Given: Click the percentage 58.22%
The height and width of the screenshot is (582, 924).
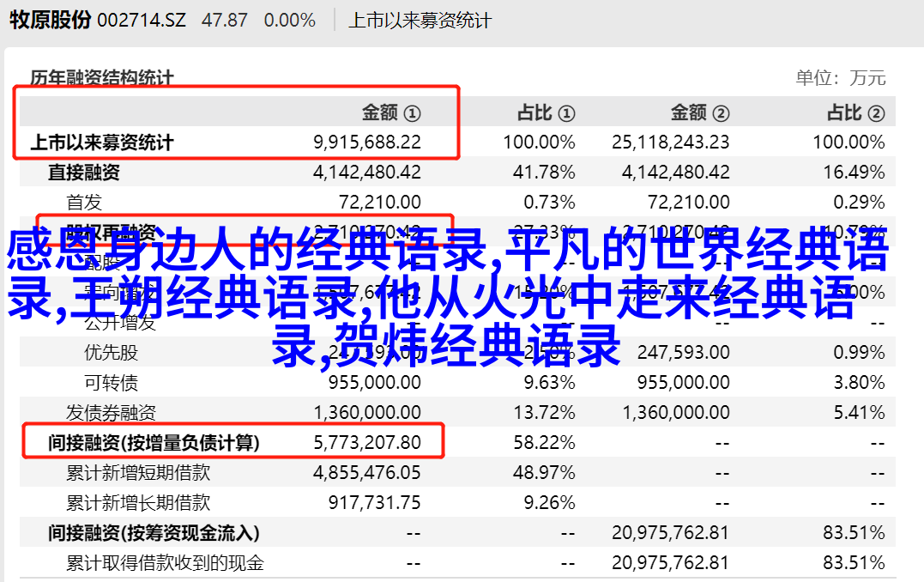Looking at the screenshot, I should point(544,443).
